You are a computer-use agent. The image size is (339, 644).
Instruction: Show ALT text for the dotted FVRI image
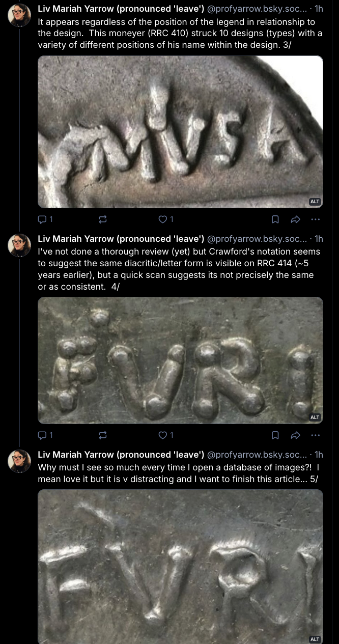pyautogui.click(x=315, y=417)
